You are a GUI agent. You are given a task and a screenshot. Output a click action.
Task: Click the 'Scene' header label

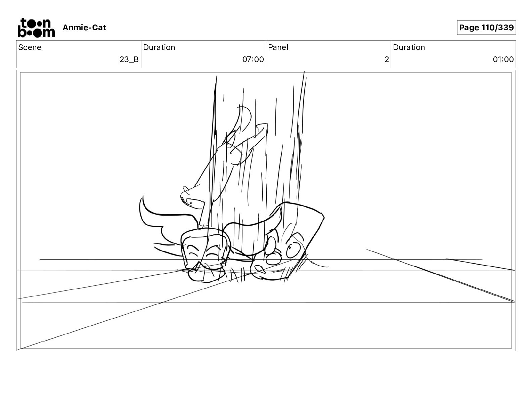pyautogui.click(x=30, y=47)
